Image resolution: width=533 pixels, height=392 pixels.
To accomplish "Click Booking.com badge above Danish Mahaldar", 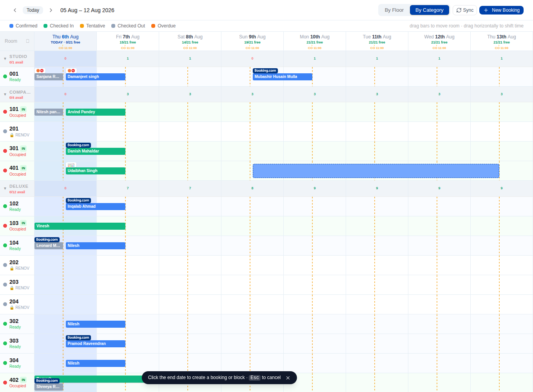I will click(x=78, y=145).
